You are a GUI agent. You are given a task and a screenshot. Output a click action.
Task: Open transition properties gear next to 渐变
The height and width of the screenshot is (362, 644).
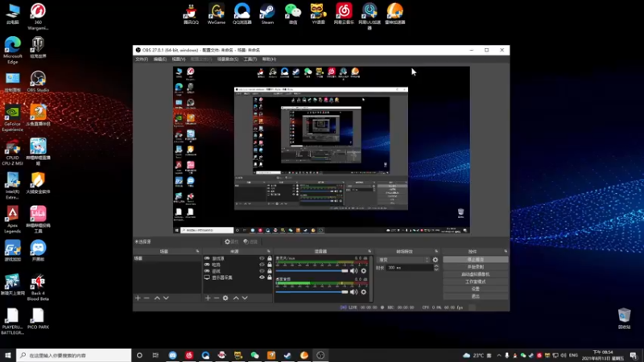click(x=436, y=260)
